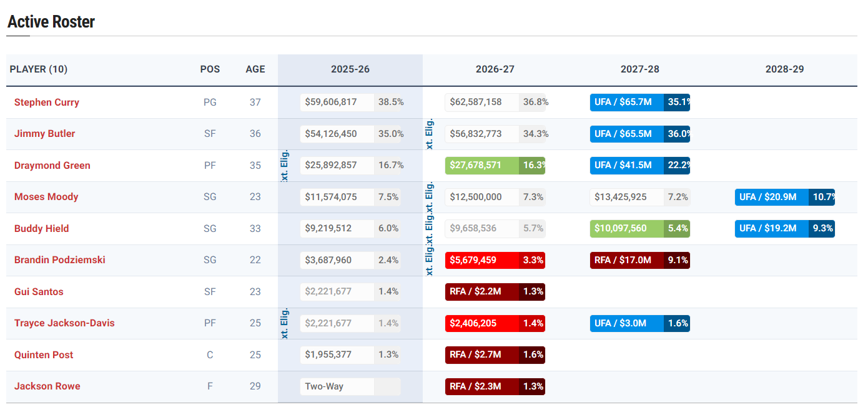Viewport: 868px width, 407px height.
Task: Sort by the PLAYER (10) column header
Action: click(x=39, y=69)
